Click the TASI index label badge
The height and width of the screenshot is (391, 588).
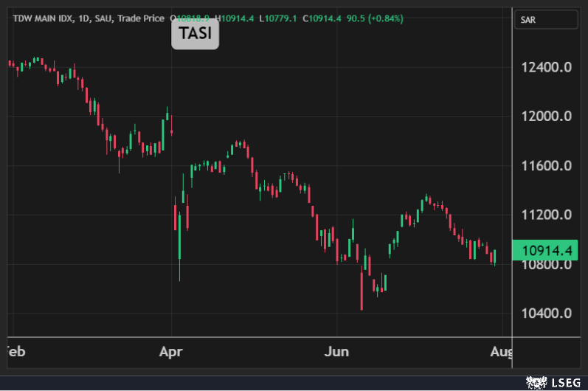pyautogui.click(x=195, y=34)
